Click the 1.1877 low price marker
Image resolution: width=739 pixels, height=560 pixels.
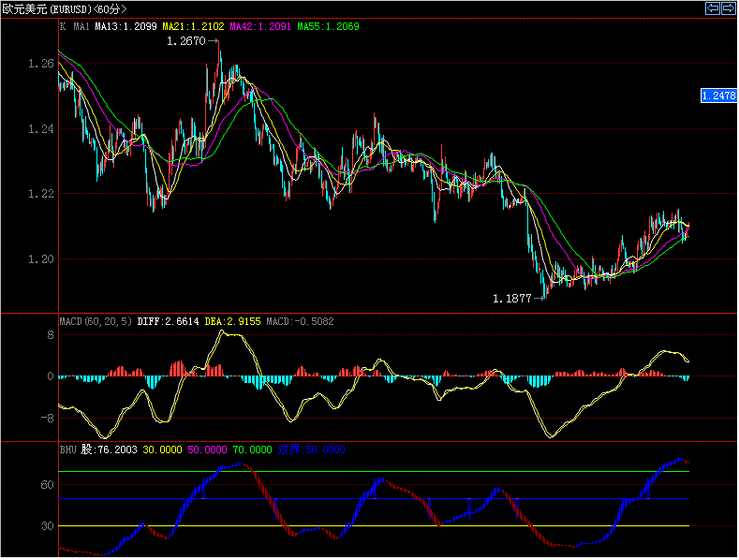tap(511, 299)
